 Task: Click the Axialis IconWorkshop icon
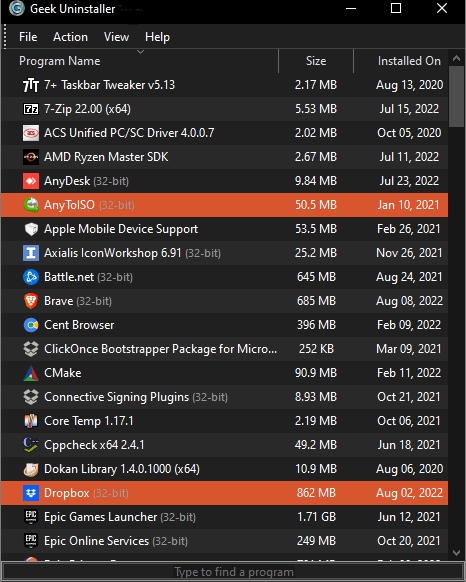(x=31, y=253)
